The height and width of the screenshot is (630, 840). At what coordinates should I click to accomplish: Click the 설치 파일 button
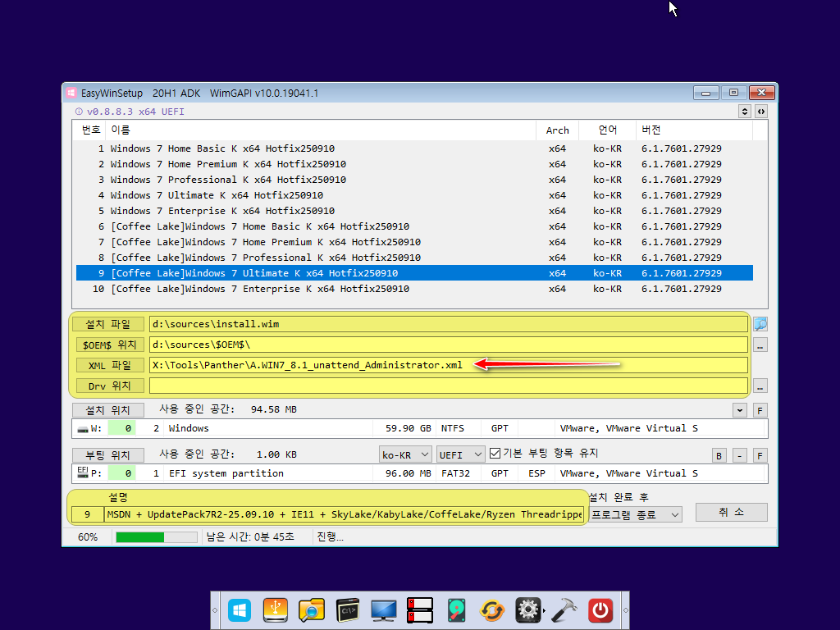[108, 324]
